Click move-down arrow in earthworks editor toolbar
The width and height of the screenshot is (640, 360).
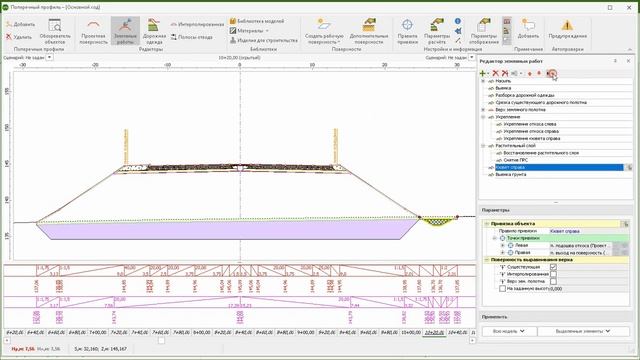click(x=530, y=73)
